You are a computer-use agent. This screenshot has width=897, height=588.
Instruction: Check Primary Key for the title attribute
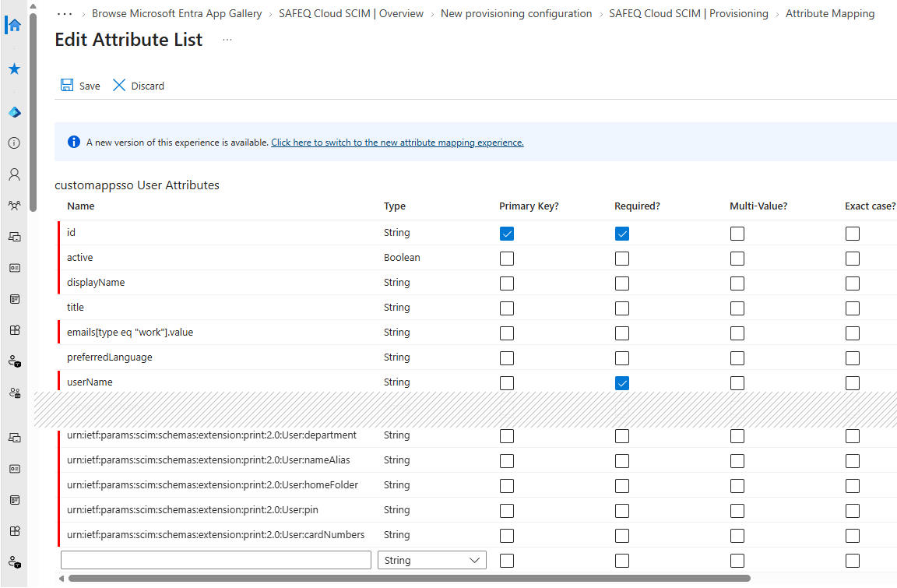507,308
